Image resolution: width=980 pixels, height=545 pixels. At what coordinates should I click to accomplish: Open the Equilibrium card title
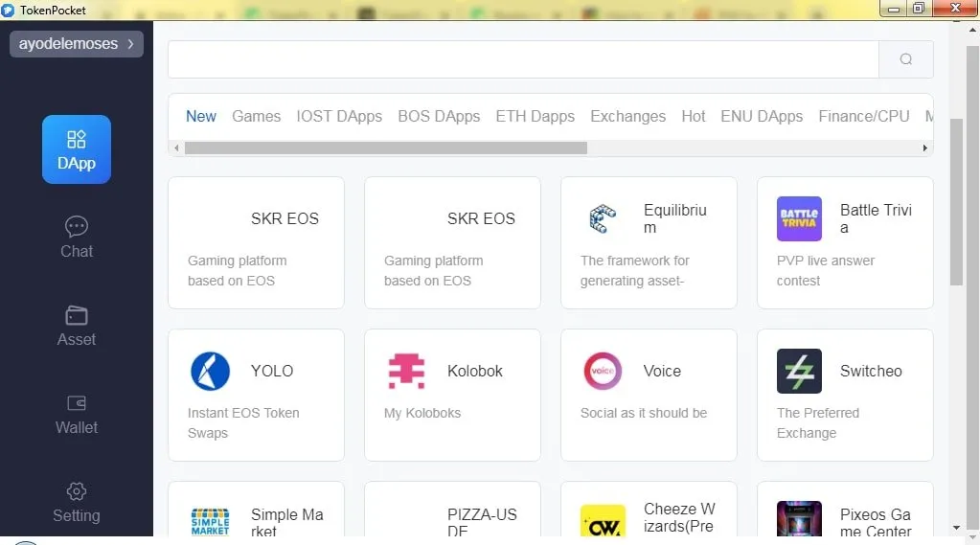click(x=675, y=218)
